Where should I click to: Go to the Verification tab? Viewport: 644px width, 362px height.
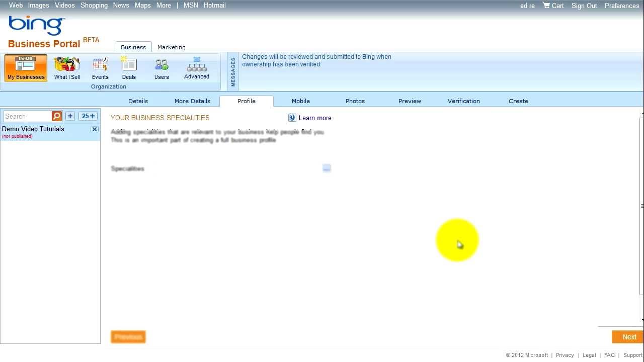click(464, 101)
